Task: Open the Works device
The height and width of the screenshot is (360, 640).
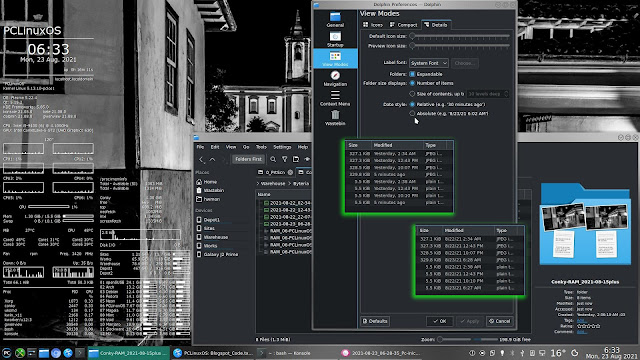Action: coord(207,245)
